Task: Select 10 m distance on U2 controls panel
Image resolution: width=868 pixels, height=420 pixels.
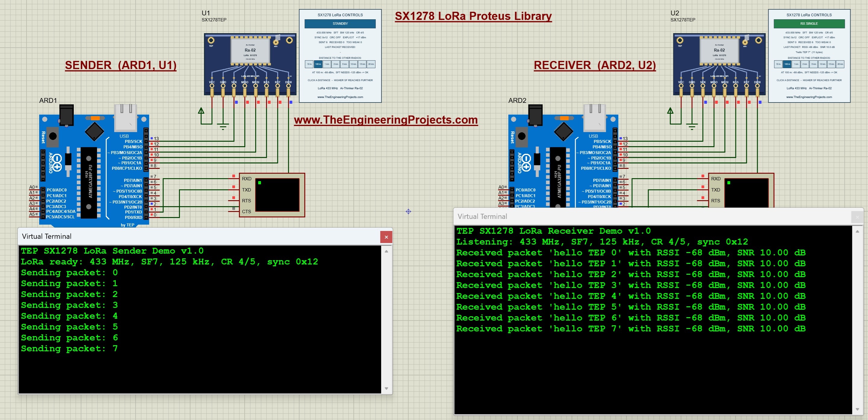Action: [779, 64]
